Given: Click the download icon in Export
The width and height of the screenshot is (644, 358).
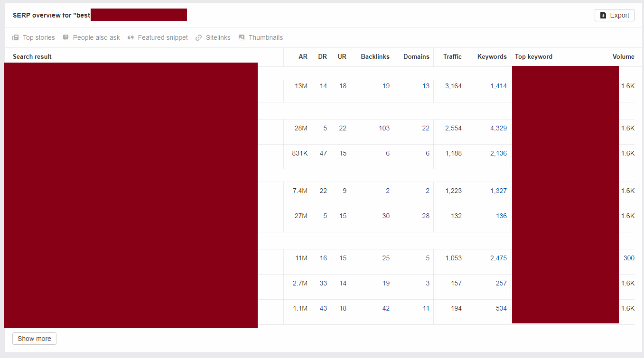Looking at the screenshot, I should click(x=603, y=15).
